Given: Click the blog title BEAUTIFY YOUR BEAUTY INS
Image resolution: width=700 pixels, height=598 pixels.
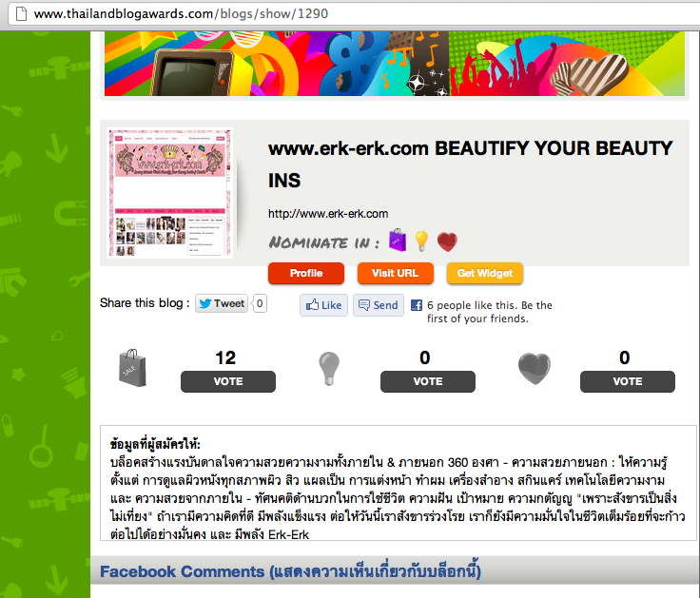Looking at the screenshot, I should tap(470, 164).
